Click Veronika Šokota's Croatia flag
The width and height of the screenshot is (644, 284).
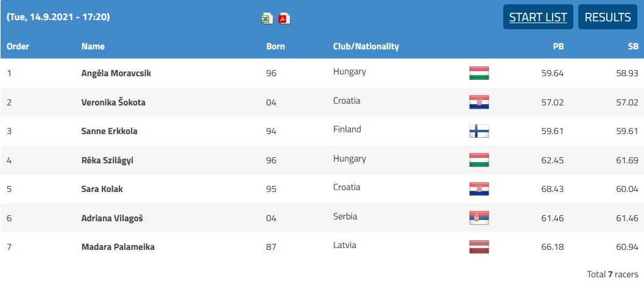[x=479, y=102]
